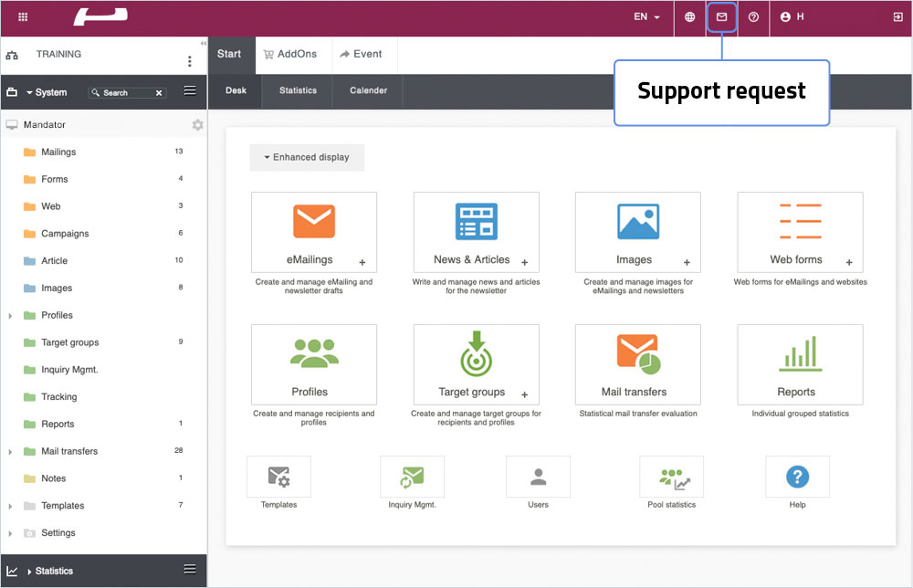Open the support request envelope icon
This screenshot has height=588, width=913.
tap(721, 16)
